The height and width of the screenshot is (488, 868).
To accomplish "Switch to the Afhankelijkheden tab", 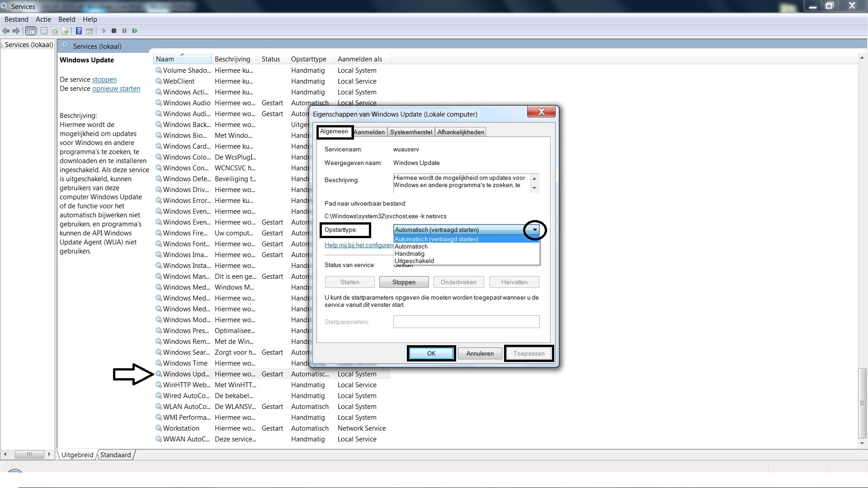I will pos(461,132).
